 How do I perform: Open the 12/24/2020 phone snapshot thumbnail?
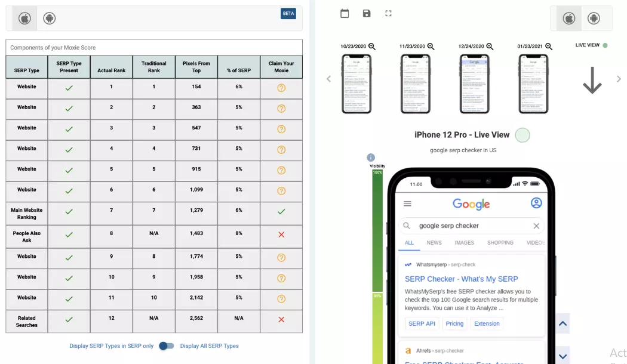coord(475,84)
